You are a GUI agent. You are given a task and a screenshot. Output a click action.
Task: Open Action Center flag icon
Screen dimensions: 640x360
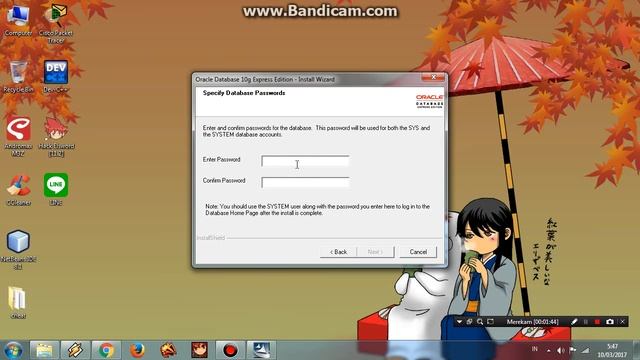pos(573,350)
